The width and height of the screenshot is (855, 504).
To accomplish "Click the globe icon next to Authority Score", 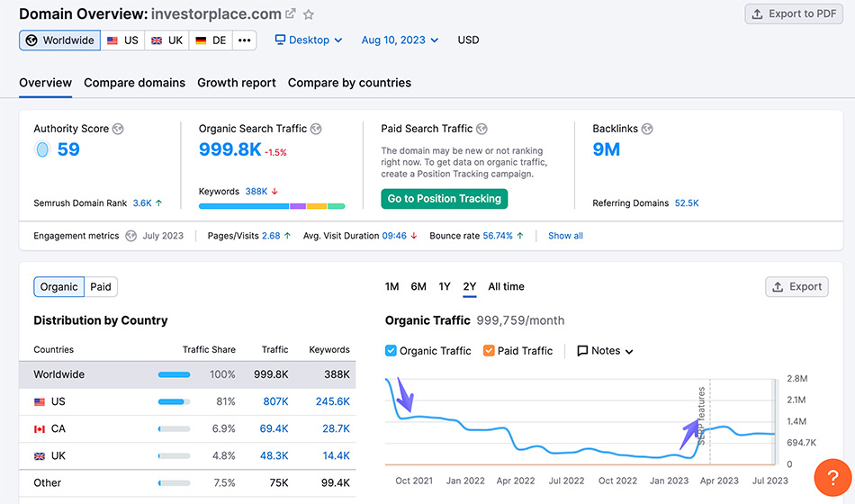I will coord(118,129).
